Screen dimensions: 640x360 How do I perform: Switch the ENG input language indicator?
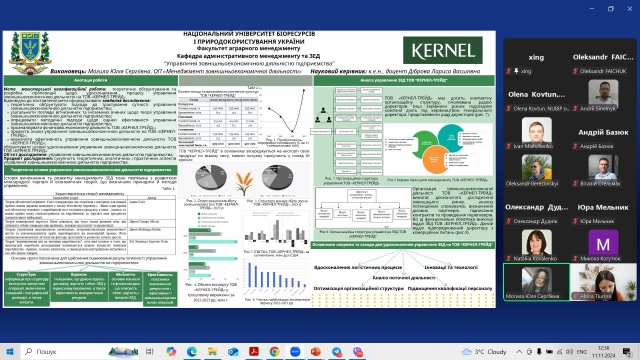pyautogui.click(x=581, y=351)
